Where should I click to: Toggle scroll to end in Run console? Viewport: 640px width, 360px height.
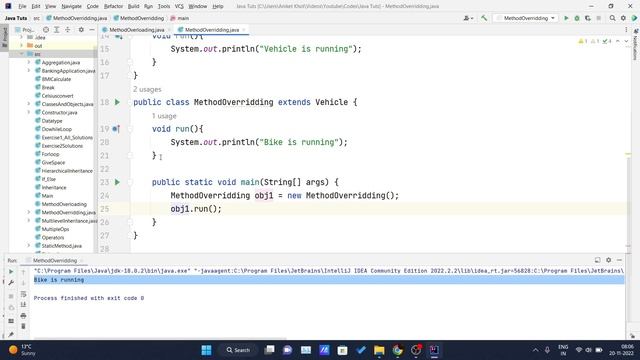23,304
